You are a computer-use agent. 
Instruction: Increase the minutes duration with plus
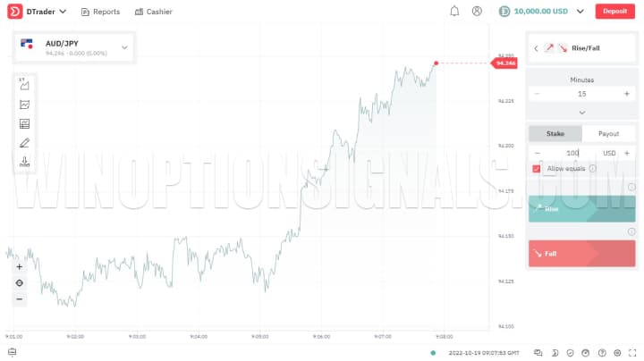(x=626, y=94)
